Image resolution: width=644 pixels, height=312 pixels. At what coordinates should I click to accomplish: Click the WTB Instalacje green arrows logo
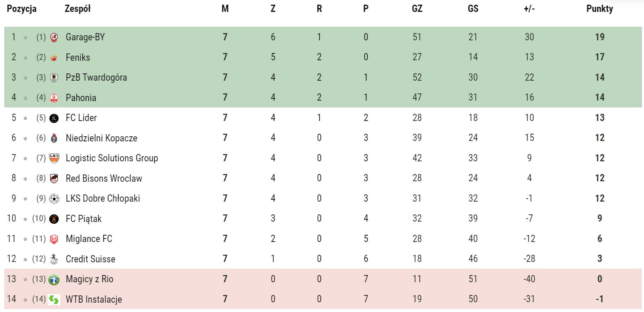[54, 300]
